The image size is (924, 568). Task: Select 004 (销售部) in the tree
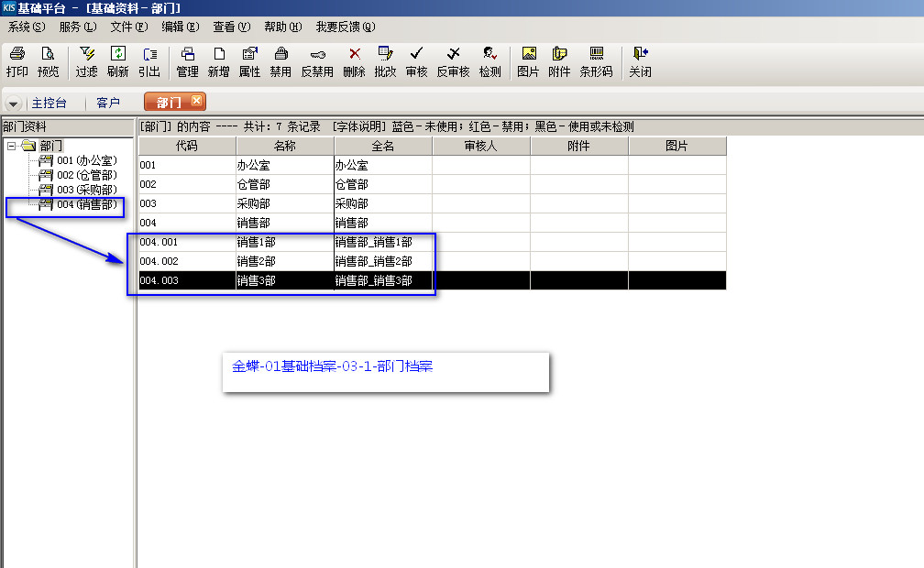[87, 204]
